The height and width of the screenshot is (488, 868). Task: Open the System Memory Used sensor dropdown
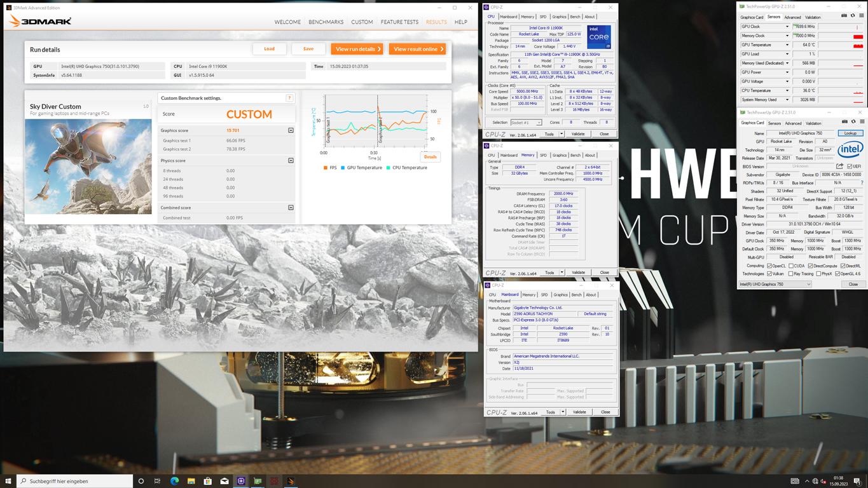click(787, 100)
